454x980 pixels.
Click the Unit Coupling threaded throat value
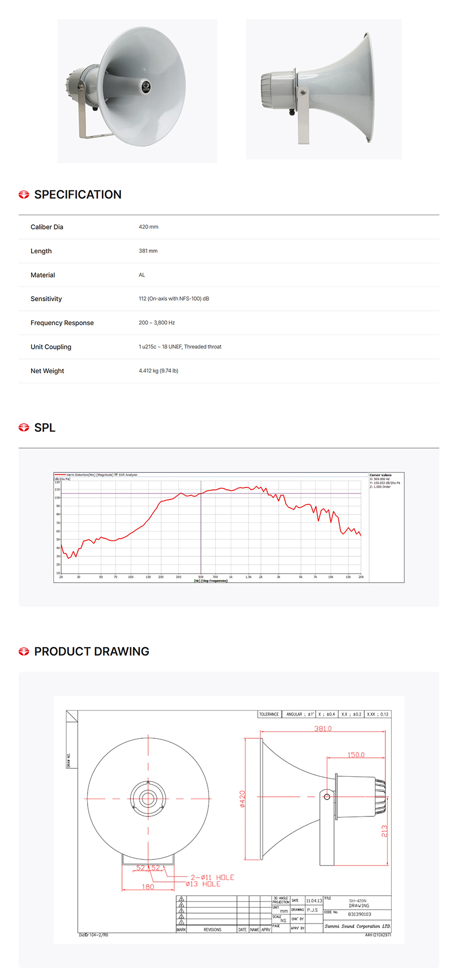point(180,347)
